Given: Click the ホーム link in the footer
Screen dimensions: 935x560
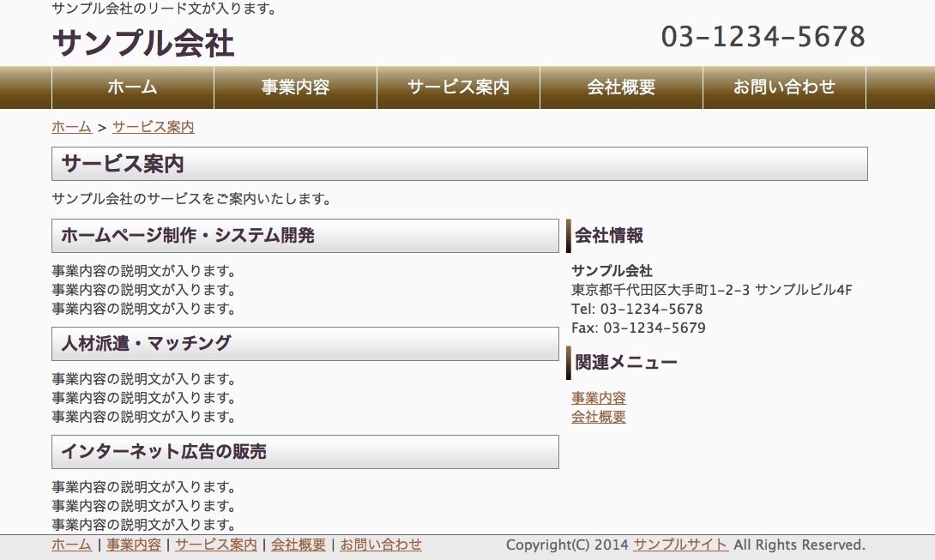Looking at the screenshot, I should [71, 545].
